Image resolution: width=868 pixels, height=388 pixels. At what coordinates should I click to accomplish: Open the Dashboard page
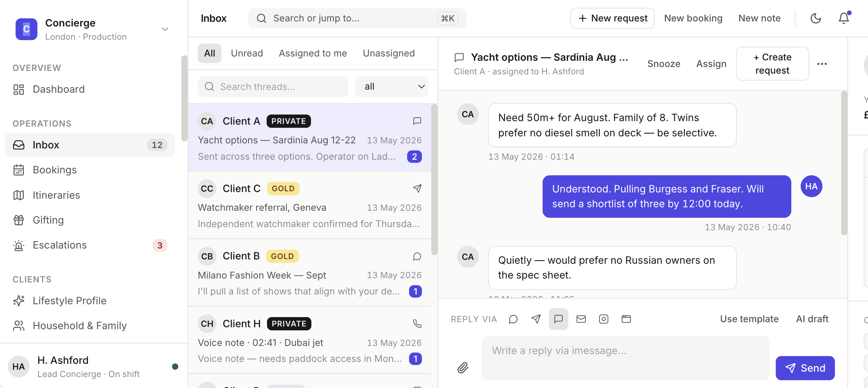coord(90,89)
